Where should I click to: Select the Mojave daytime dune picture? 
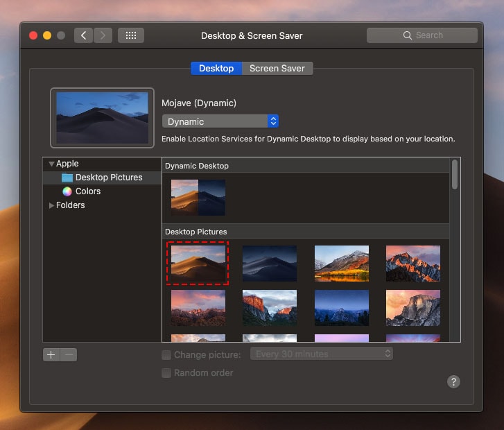tap(198, 264)
